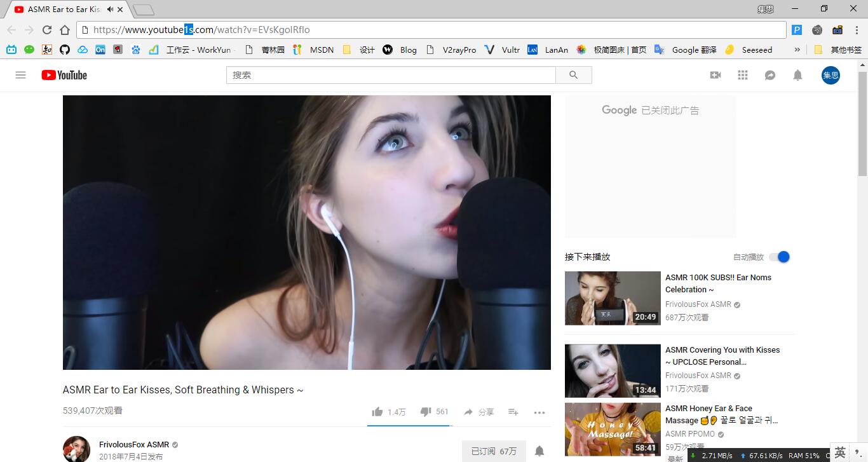Open the camera screenshot extension icon
This screenshot has width=868, height=462.
coord(837,30)
